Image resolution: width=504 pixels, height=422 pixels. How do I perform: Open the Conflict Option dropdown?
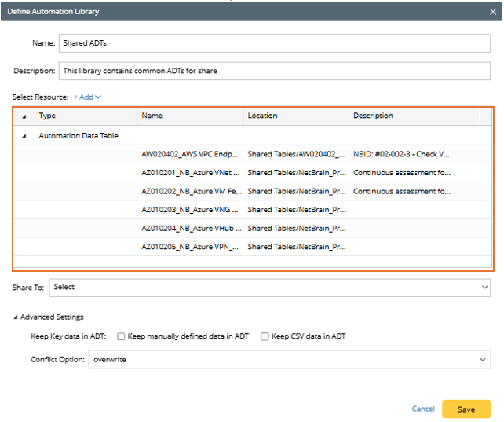(289, 359)
